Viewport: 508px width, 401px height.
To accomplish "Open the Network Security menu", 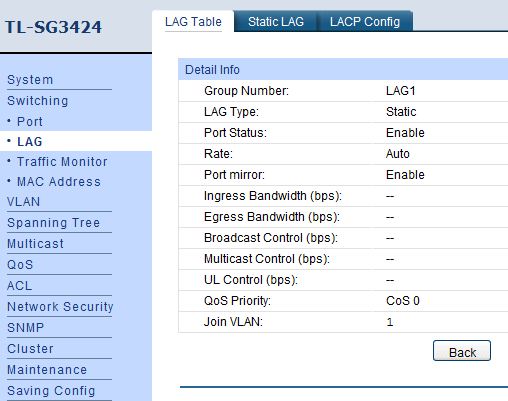I will coord(60,307).
